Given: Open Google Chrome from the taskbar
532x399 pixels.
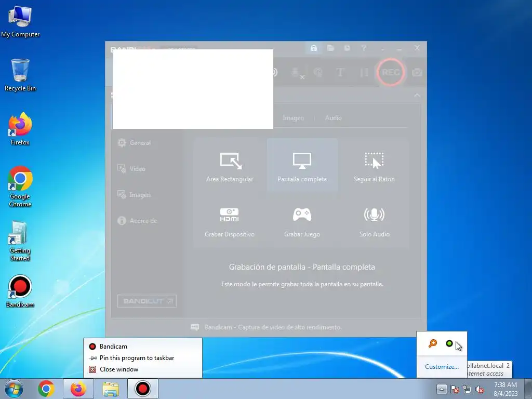Looking at the screenshot, I should [x=46, y=389].
